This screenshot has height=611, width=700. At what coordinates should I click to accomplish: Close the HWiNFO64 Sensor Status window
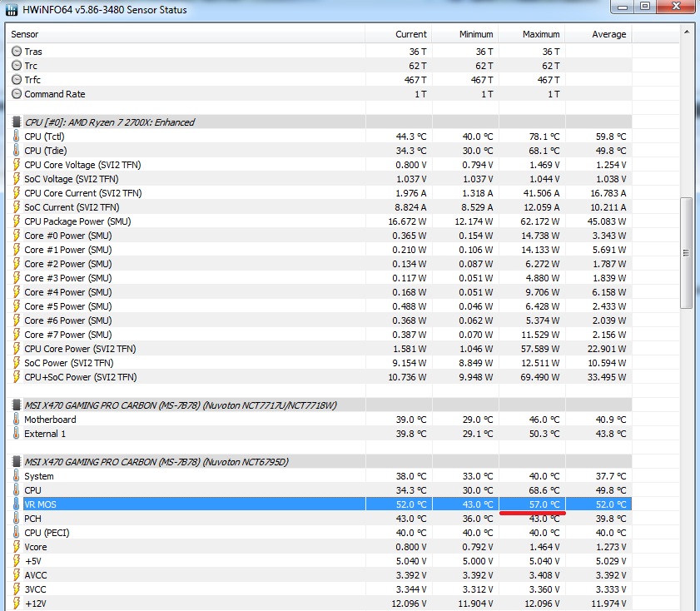[676, 7]
